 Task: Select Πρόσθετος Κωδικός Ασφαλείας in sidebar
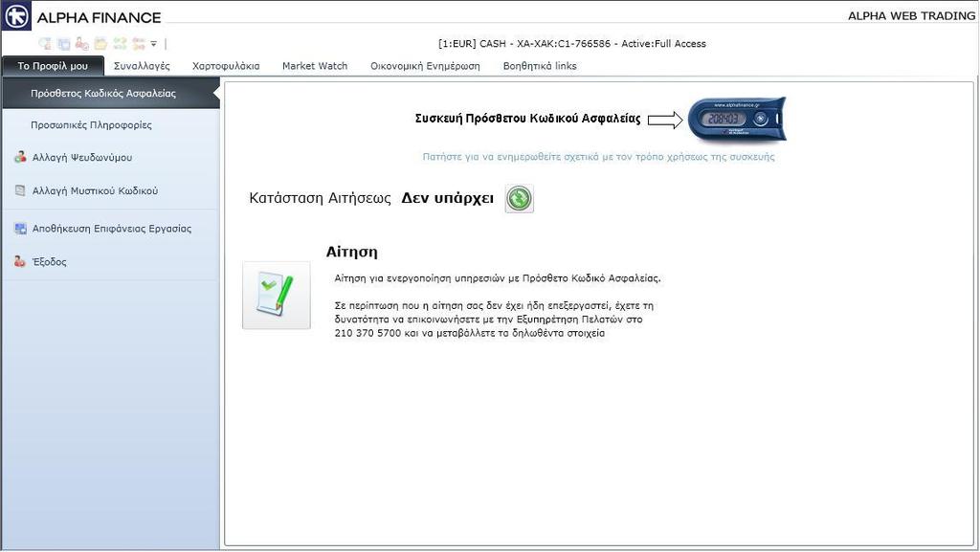point(111,93)
